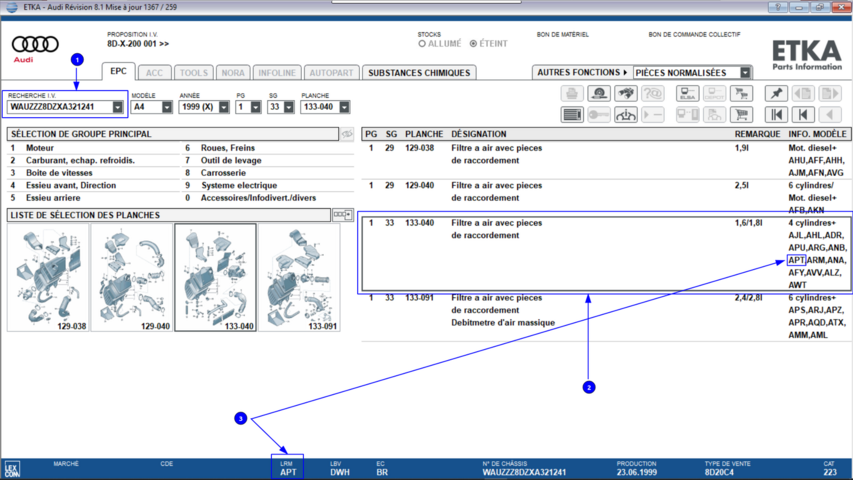Open the SG 33 dropdown

[289, 107]
